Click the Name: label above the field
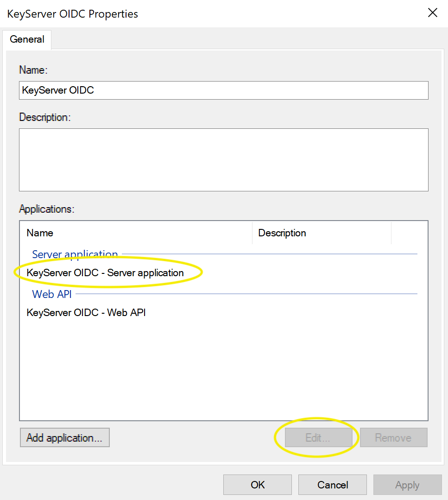Viewport: 448px width, 500px height. click(x=33, y=70)
